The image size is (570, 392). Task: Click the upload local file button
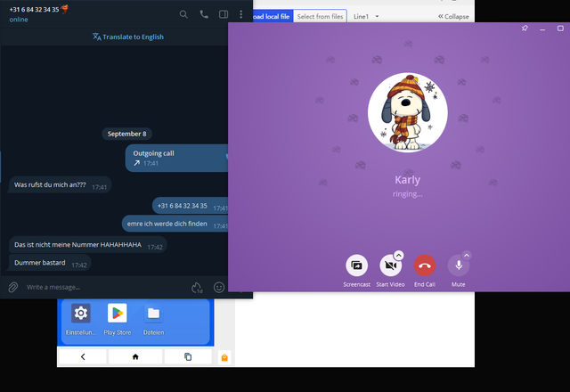click(x=273, y=16)
